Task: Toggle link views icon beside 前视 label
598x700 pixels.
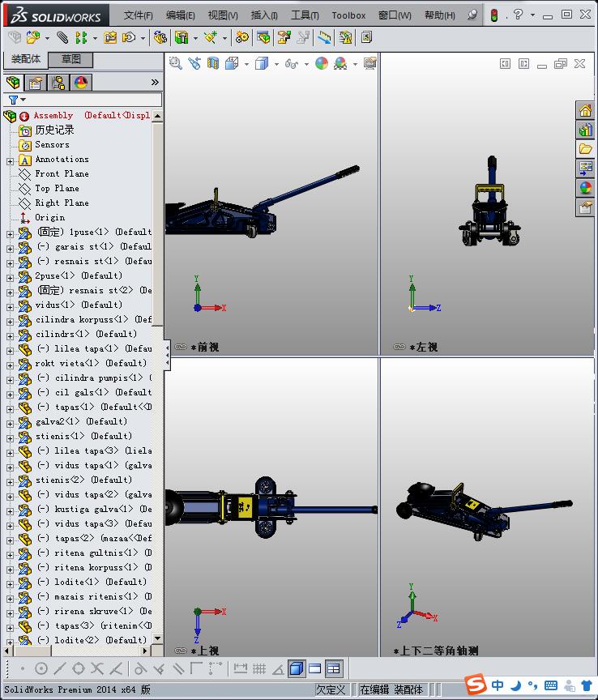Action: (x=181, y=347)
